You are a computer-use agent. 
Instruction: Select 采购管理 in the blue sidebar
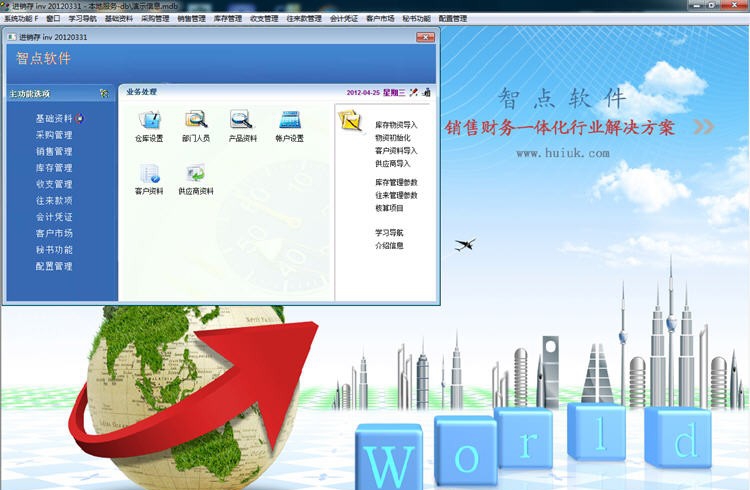(x=54, y=135)
